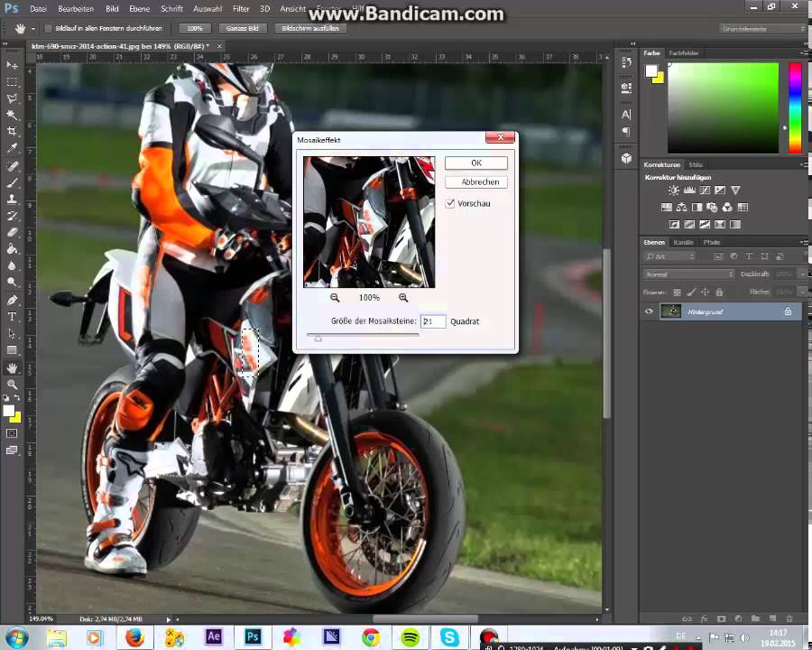The width and height of the screenshot is (812, 650).
Task: Select the Zoom tool in toolbox
Action: pyautogui.click(x=12, y=384)
